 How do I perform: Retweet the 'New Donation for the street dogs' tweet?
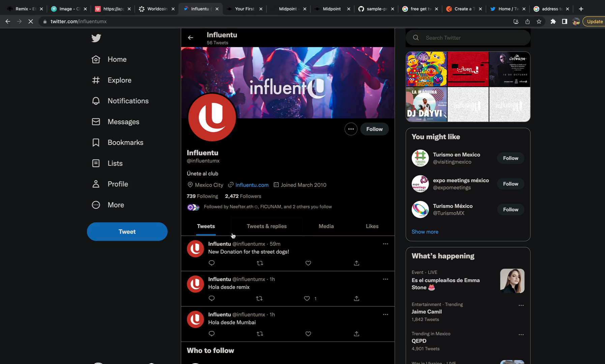coord(260,263)
